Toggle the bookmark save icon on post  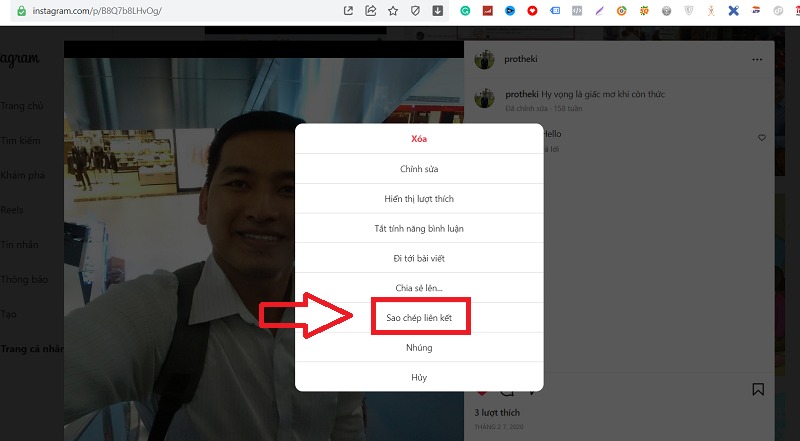[x=758, y=389]
